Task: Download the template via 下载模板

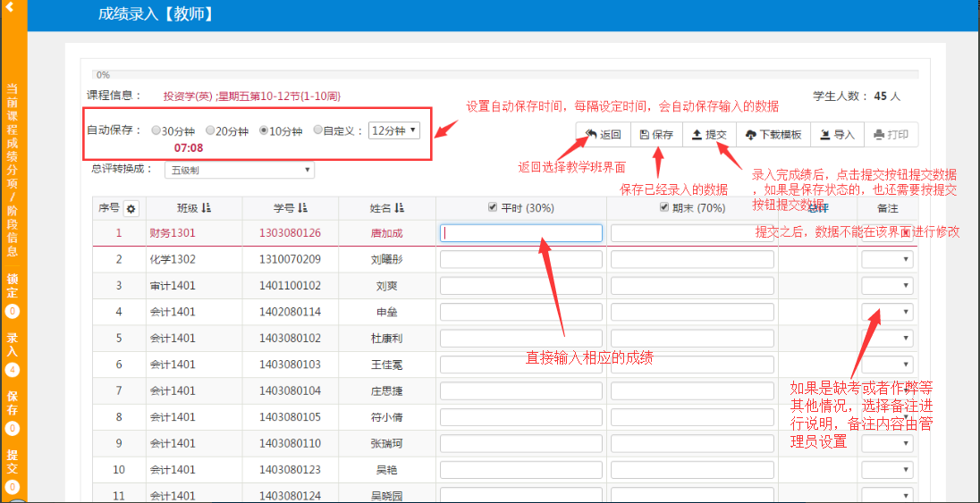Action: coord(773,135)
